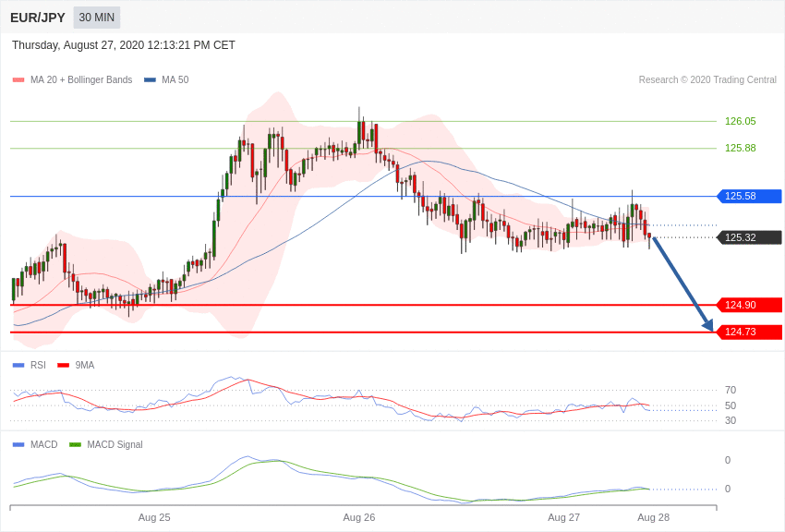This screenshot has width=785, height=532.
Task: Click the MACD legend swatch
Action: 18,444
